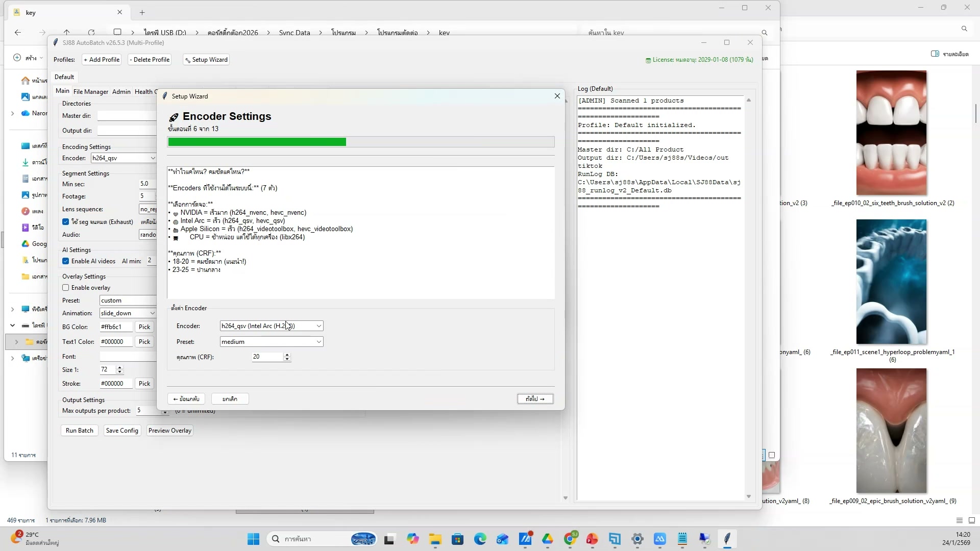
Task: Open Google Drive taskbar icon
Action: coord(548,539)
